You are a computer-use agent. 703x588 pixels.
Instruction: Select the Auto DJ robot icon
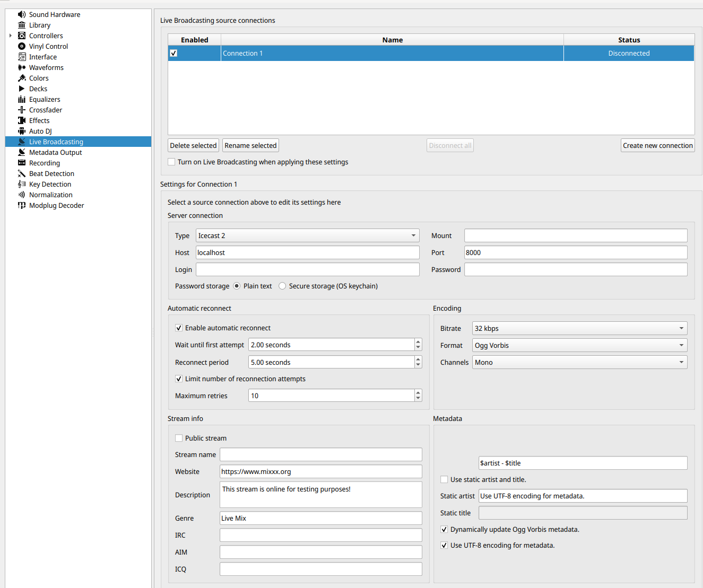pyautogui.click(x=22, y=131)
